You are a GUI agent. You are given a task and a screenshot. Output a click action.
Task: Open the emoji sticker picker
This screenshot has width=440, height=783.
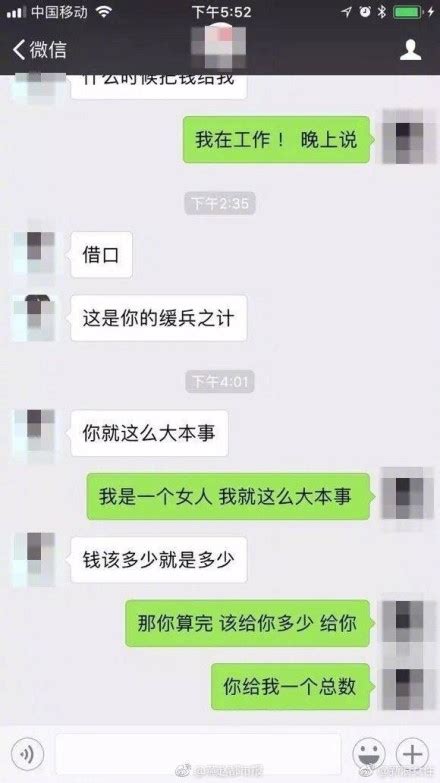(369, 754)
